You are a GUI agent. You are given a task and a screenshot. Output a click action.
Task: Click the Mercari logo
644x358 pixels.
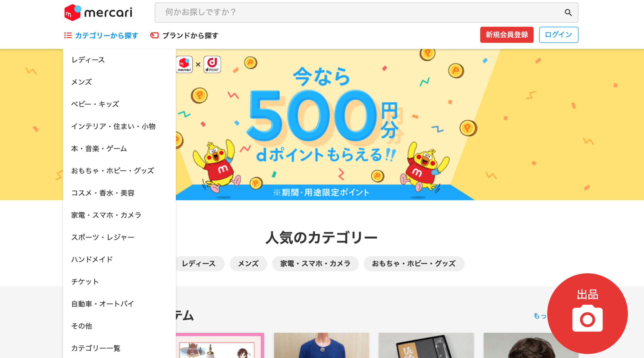tap(98, 12)
